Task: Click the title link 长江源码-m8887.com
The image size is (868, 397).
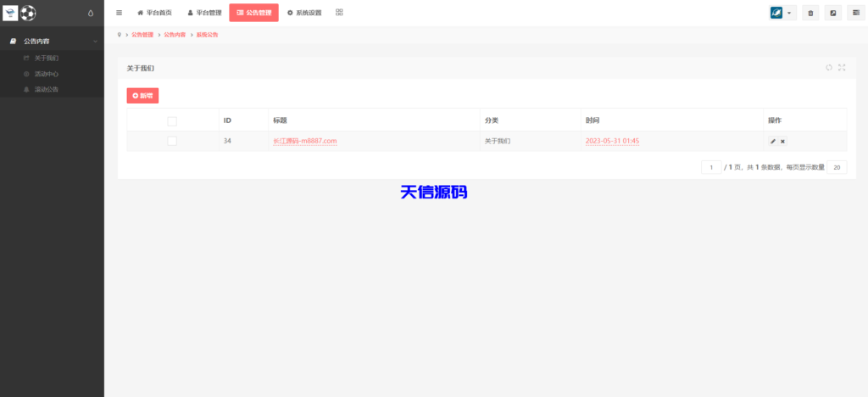Action: click(305, 141)
